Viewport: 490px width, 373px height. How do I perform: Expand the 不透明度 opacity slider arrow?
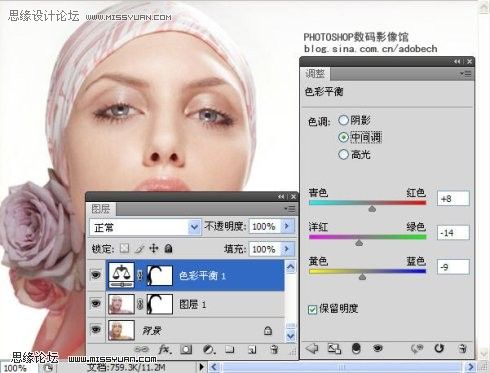287,227
